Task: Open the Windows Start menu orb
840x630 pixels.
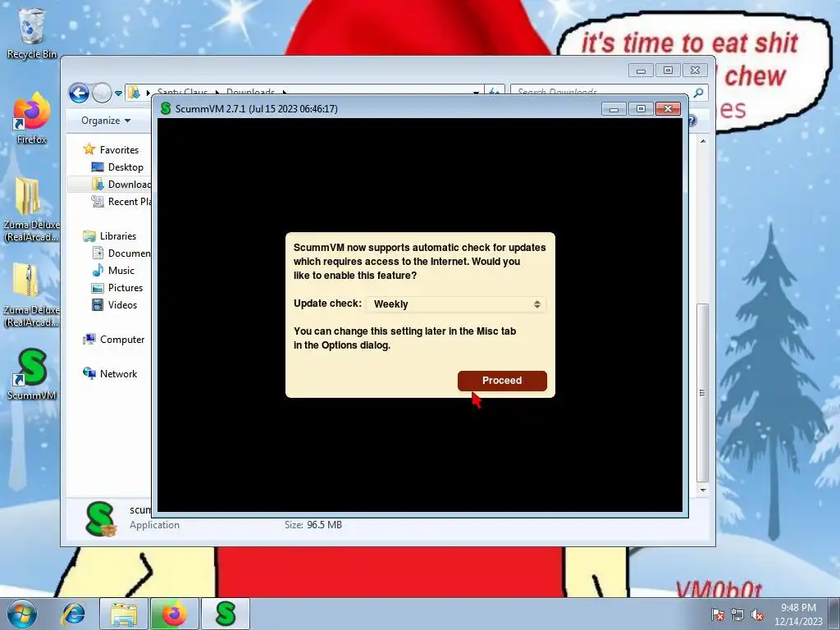Action: click(x=22, y=614)
